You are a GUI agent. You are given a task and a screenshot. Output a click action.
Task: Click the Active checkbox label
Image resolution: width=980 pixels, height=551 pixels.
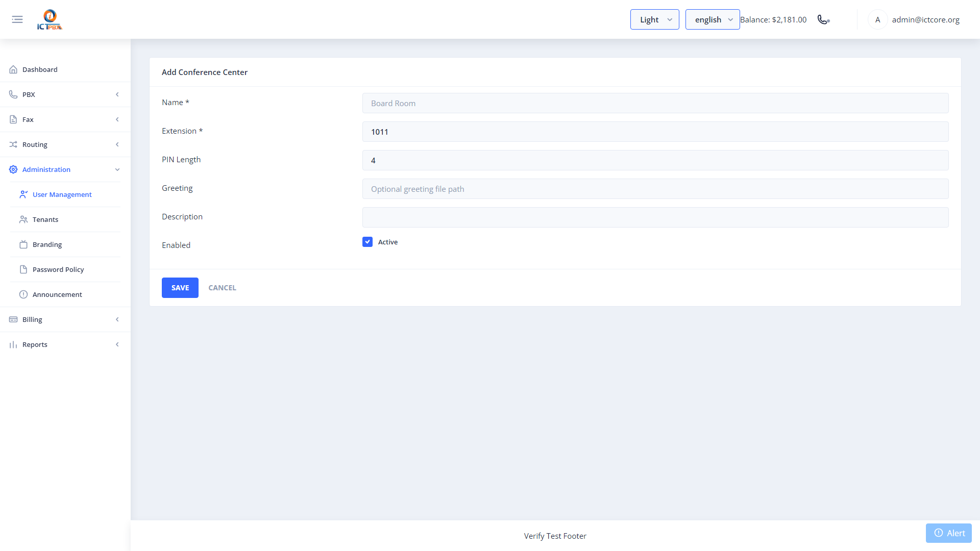(388, 242)
